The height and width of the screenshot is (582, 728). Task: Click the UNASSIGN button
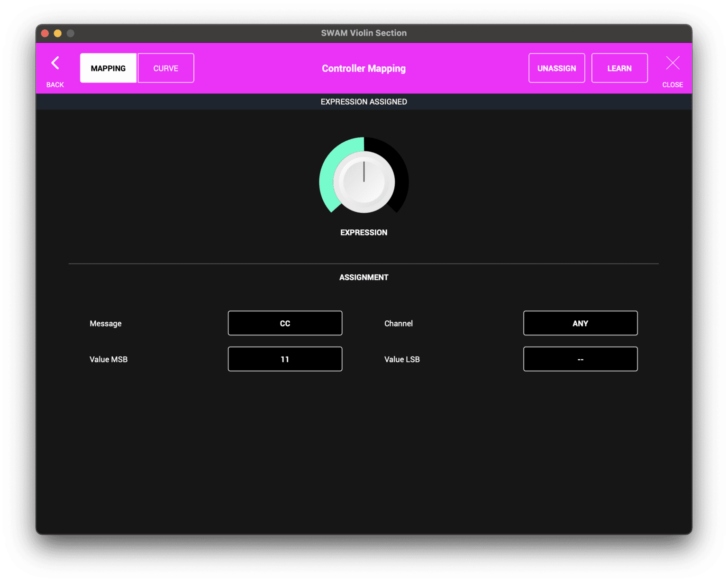tap(556, 68)
